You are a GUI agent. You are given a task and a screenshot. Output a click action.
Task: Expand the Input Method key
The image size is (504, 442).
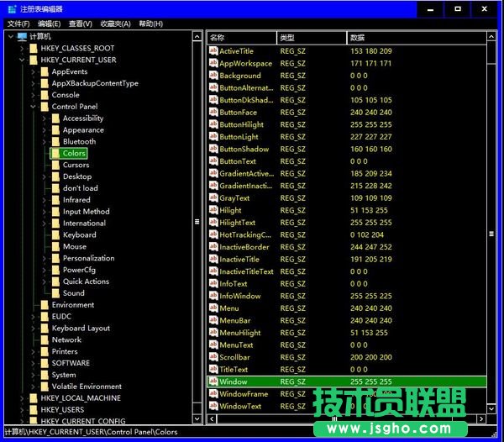44,212
